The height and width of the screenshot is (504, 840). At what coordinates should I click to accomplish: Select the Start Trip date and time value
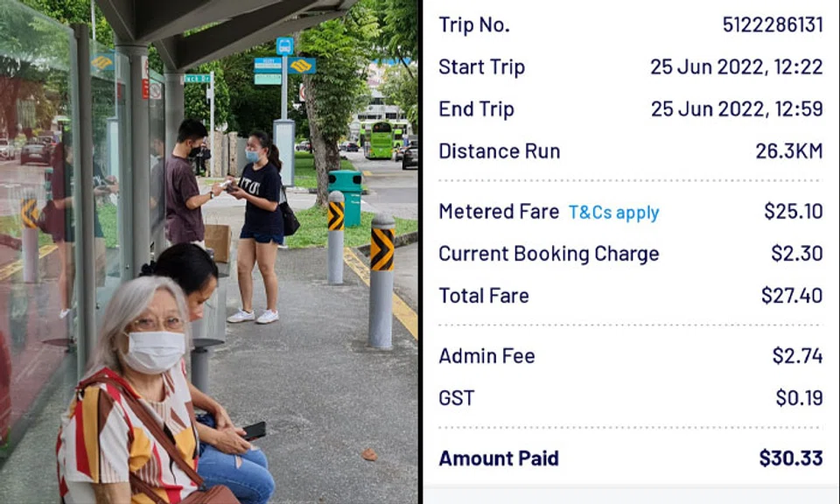point(736,67)
